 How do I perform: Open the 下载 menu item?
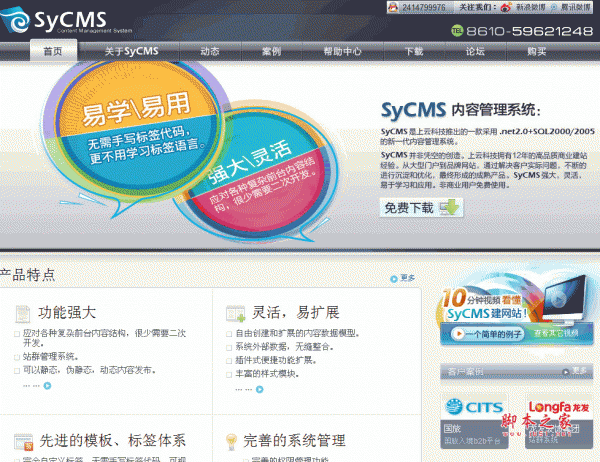pos(414,51)
